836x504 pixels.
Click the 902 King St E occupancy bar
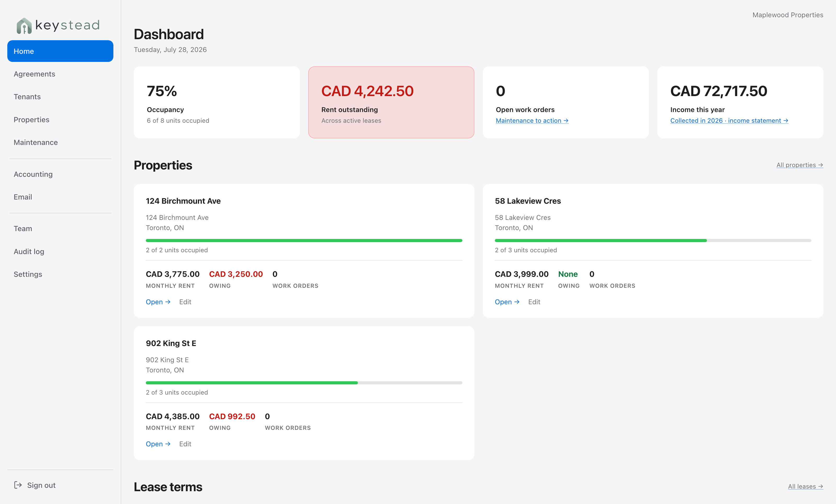(x=304, y=383)
